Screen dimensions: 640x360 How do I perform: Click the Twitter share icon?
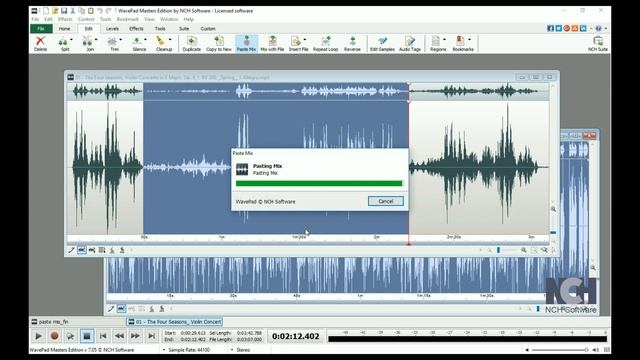pos(558,28)
